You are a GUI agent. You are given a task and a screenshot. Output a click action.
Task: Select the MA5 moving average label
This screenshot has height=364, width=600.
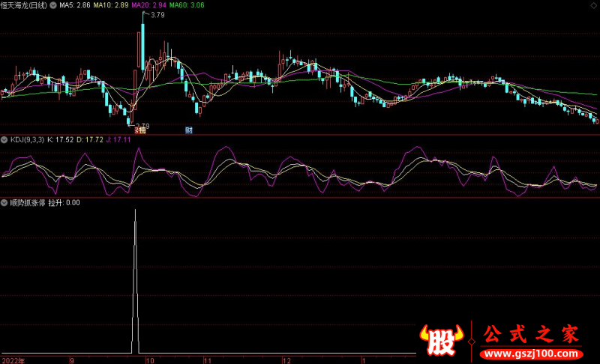pyautogui.click(x=75, y=5)
